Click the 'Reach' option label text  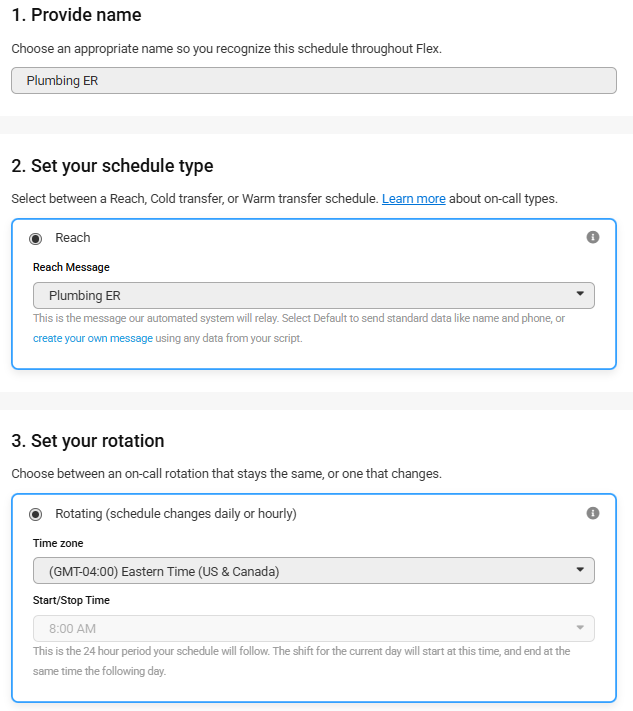click(73, 238)
